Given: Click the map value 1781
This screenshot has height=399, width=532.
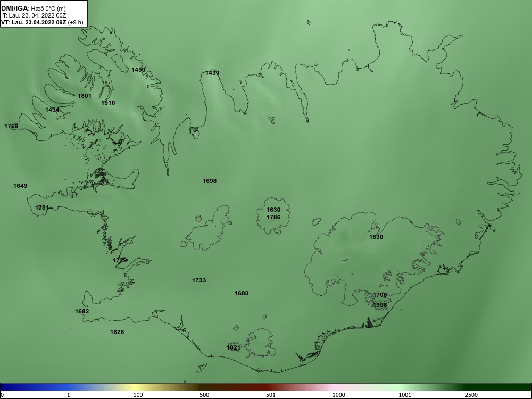Looking at the screenshot, I should [x=42, y=207].
